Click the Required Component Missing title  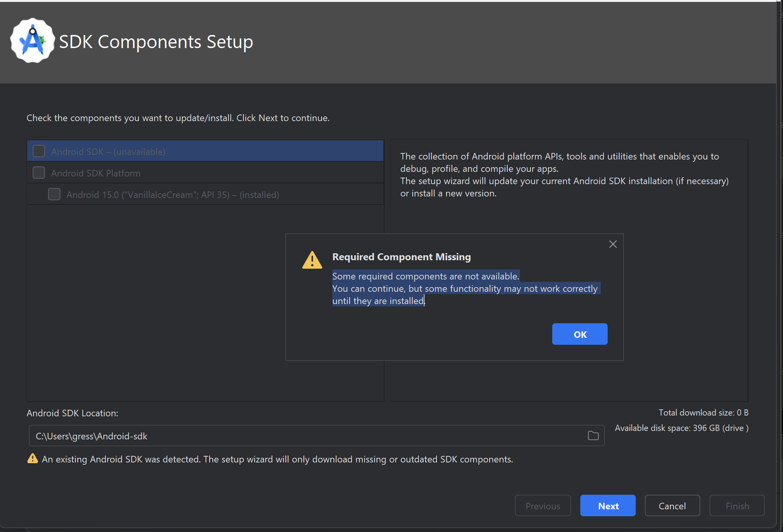pos(401,257)
